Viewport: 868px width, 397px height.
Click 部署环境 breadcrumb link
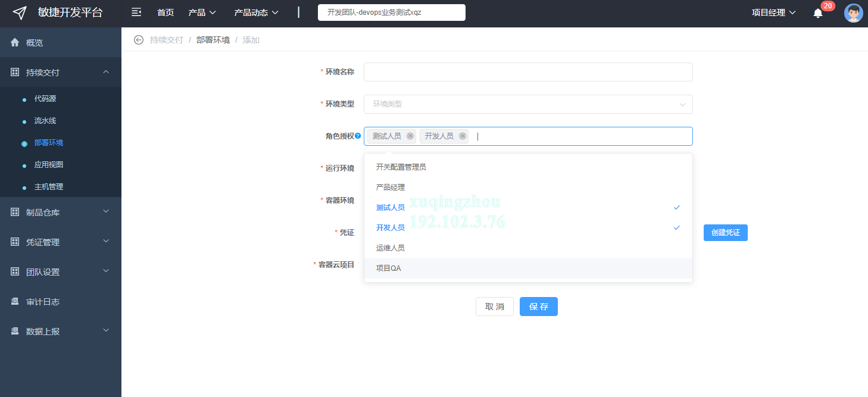tap(213, 40)
